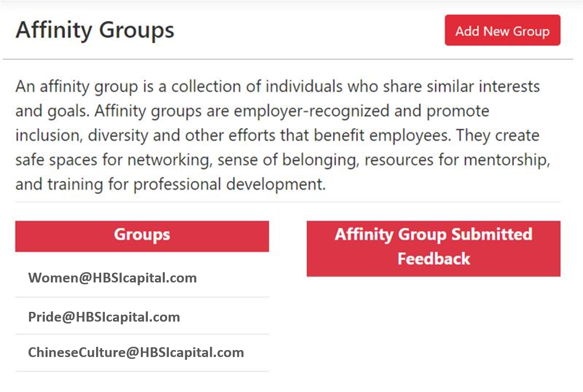This screenshot has width=583, height=392.
Task: Open ChineseCulture@HBSIcapital.com group entry
Action: [x=136, y=352]
